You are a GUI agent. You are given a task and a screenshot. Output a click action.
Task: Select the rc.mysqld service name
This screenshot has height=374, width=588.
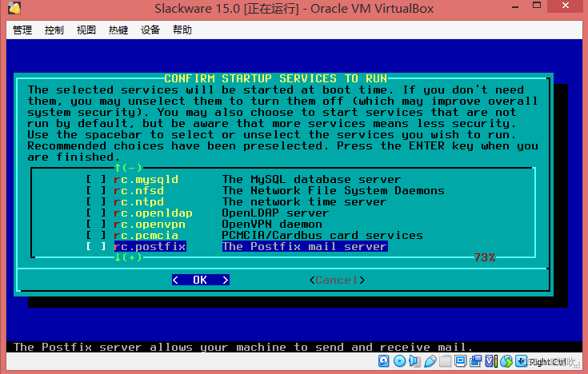pos(146,180)
